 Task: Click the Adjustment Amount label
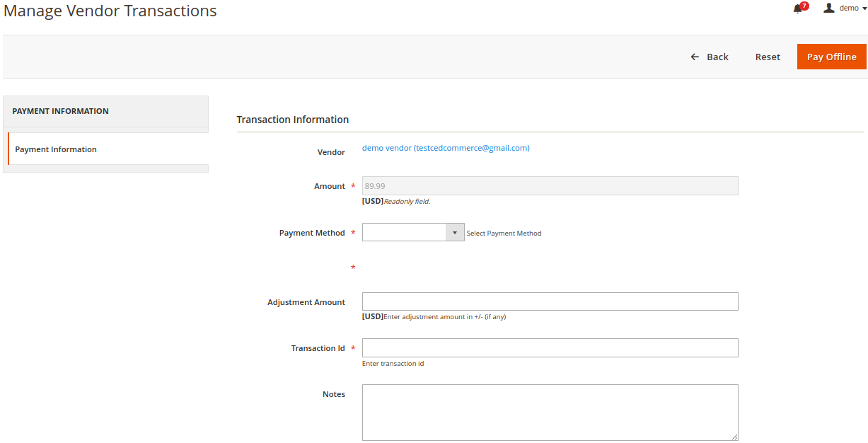[306, 302]
